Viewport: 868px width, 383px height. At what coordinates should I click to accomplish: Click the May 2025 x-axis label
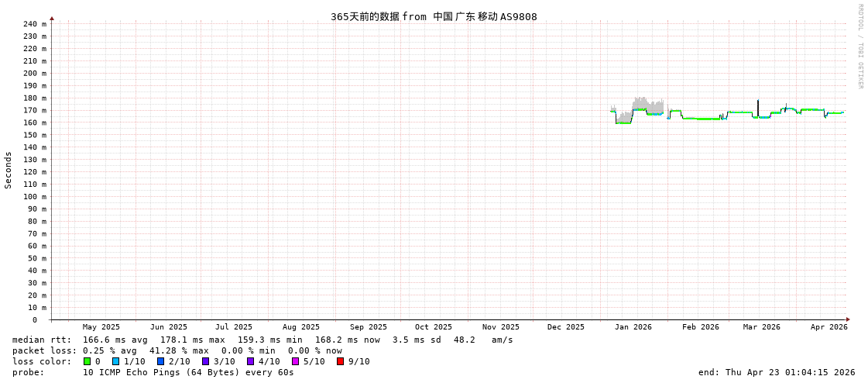pyautogui.click(x=101, y=327)
